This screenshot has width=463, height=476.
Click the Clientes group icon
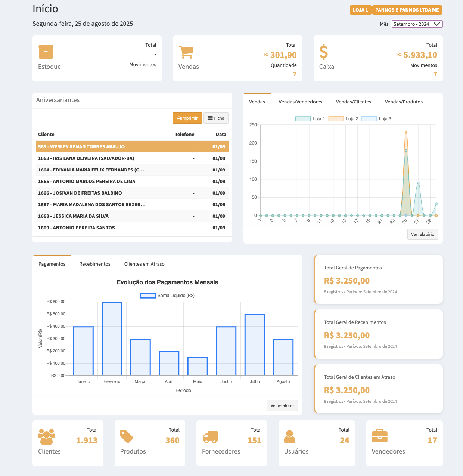pyautogui.click(x=46, y=436)
